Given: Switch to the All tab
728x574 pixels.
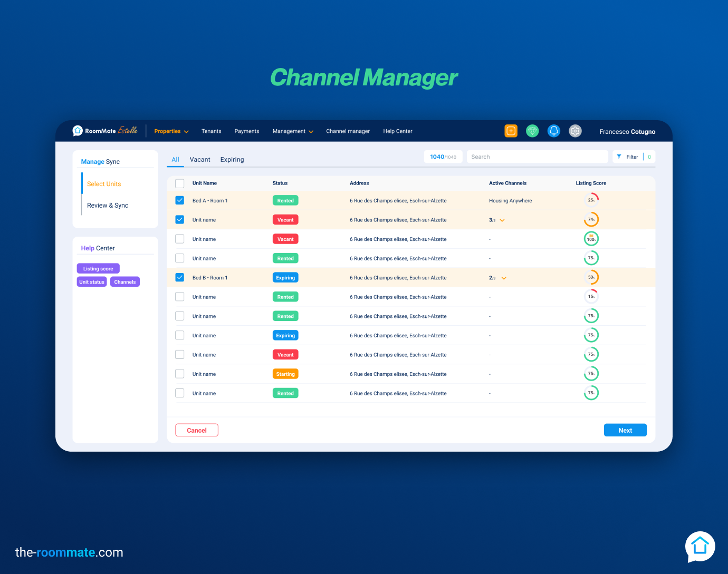Looking at the screenshot, I should coord(176,160).
